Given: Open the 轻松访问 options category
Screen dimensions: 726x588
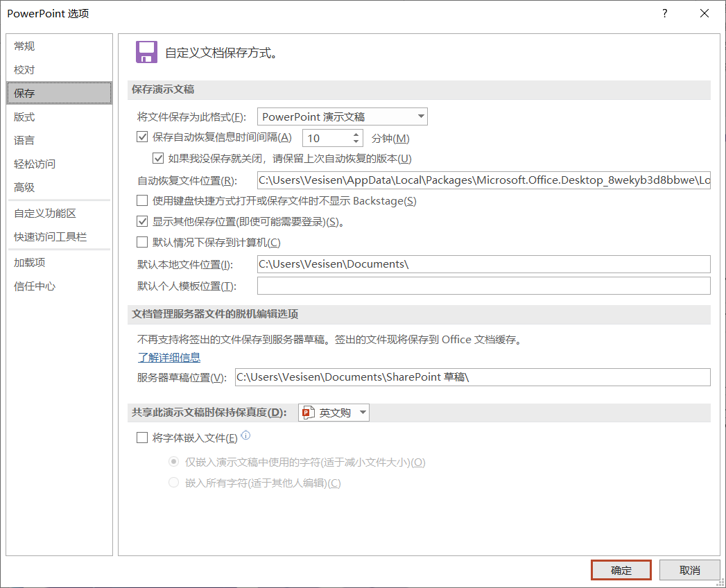Looking at the screenshot, I should point(59,164).
